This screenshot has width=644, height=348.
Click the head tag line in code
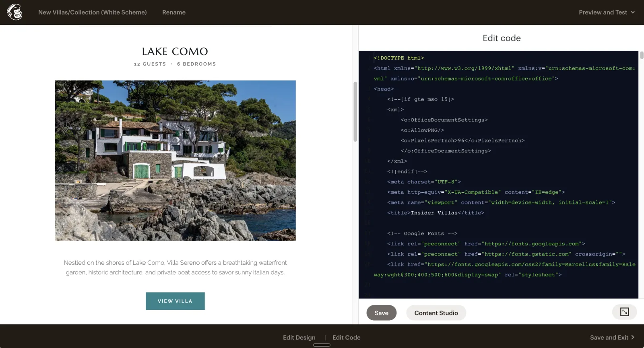384,89
